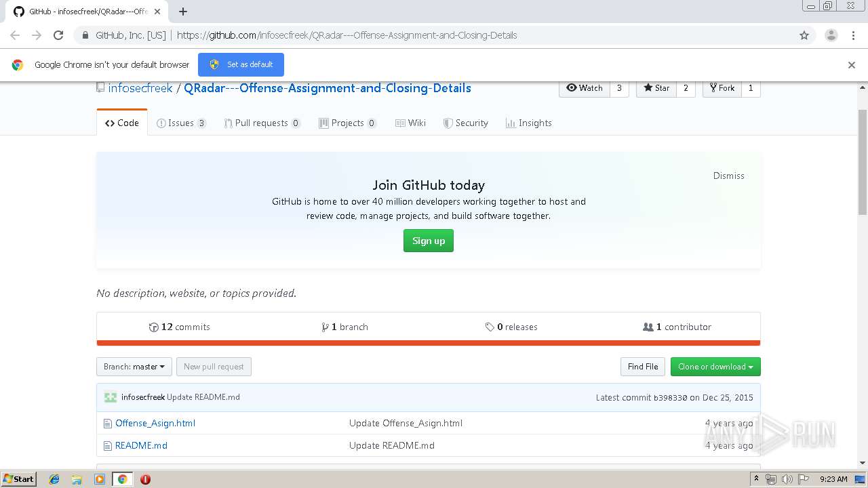Reload the current page

58,35
